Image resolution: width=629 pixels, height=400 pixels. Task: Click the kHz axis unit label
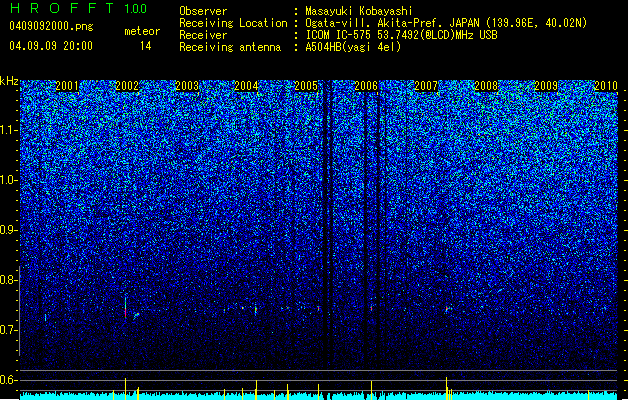point(9,81)
